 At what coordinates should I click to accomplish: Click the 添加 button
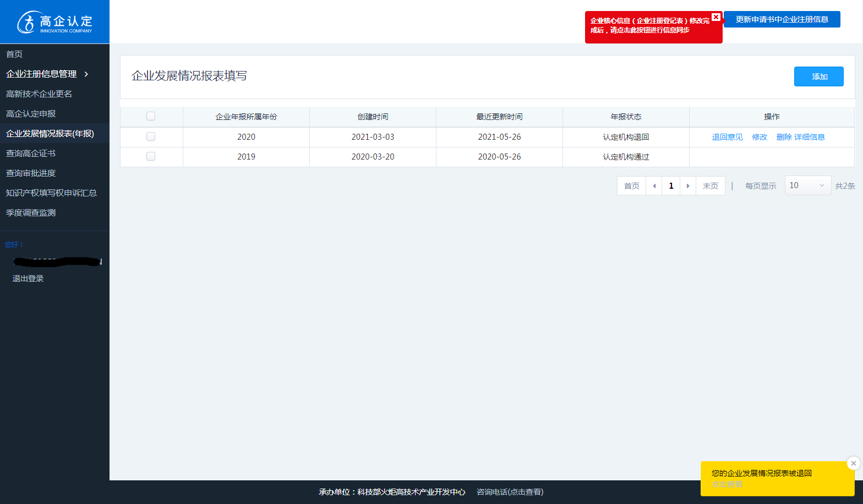(818, 76)
